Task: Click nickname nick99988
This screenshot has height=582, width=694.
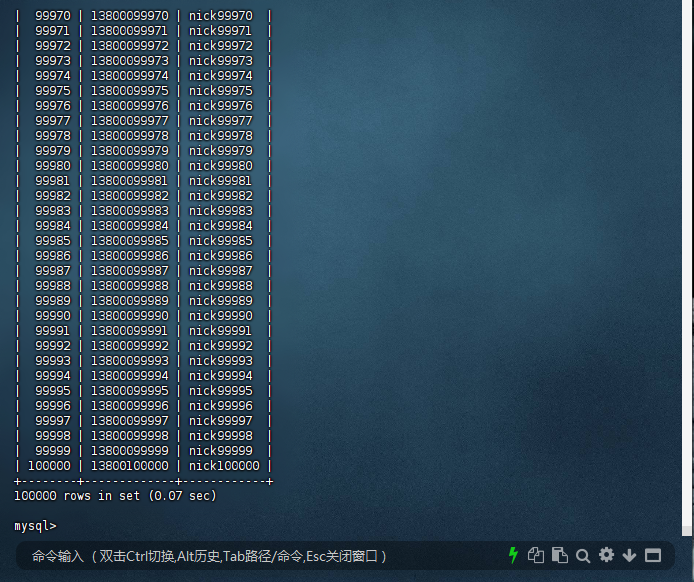Action: pos(221,286)
